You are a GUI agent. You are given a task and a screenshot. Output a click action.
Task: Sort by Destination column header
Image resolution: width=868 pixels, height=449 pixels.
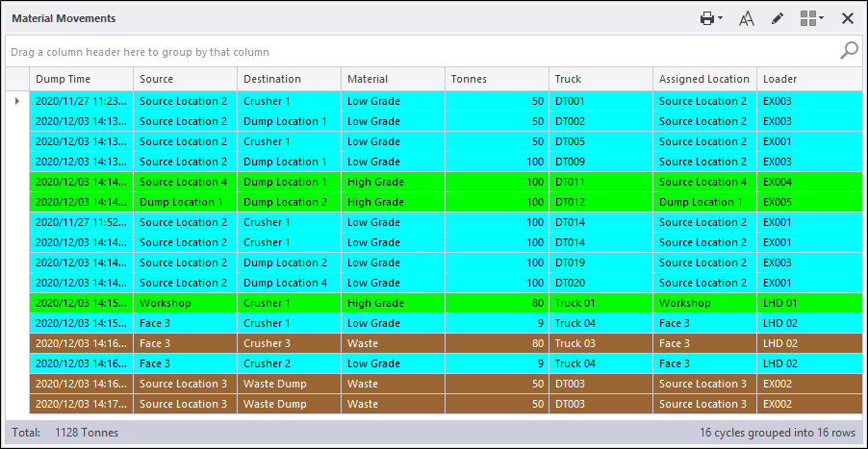click(289, 79)
